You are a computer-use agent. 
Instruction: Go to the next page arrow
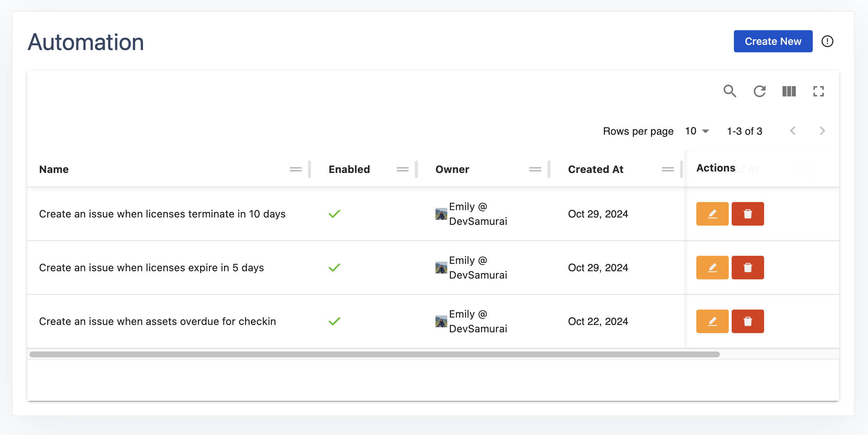(x=822, y=131)
